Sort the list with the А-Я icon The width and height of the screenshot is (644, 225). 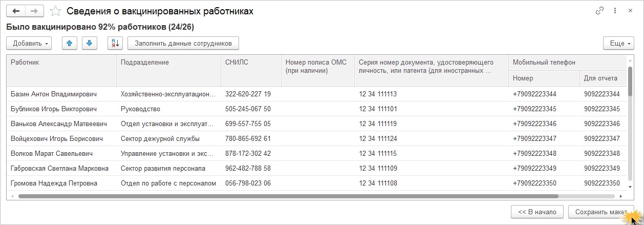[115, 43]
